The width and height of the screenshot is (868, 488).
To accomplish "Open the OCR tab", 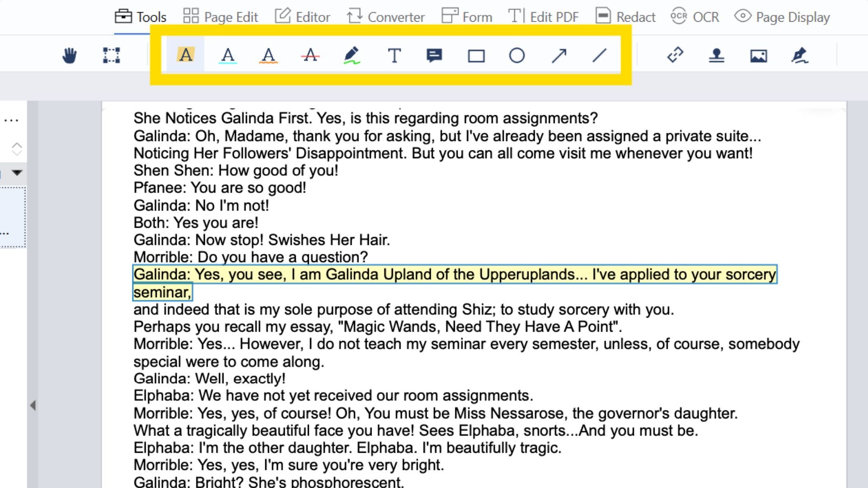I will 694,17.
